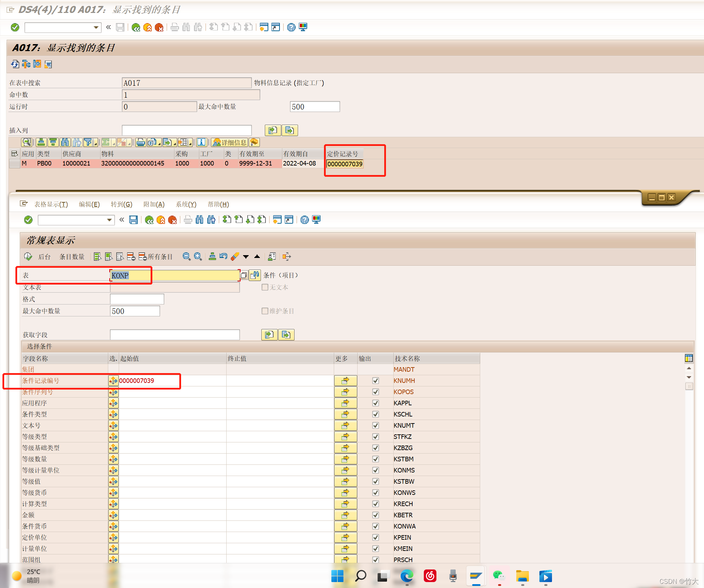704x588 pixels.
Task: Click the red cancel icon in top toolbar
Action: (x=159, y=27)
